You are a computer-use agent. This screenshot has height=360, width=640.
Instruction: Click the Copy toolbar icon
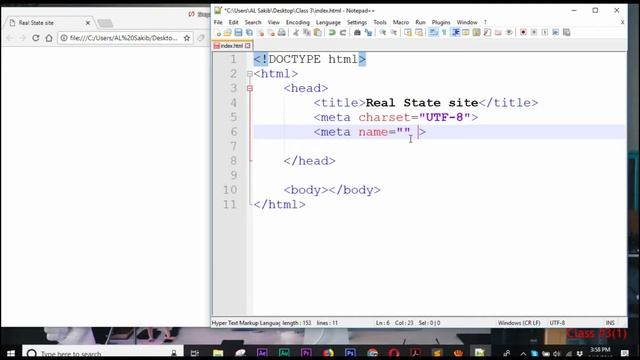point(307,33)
